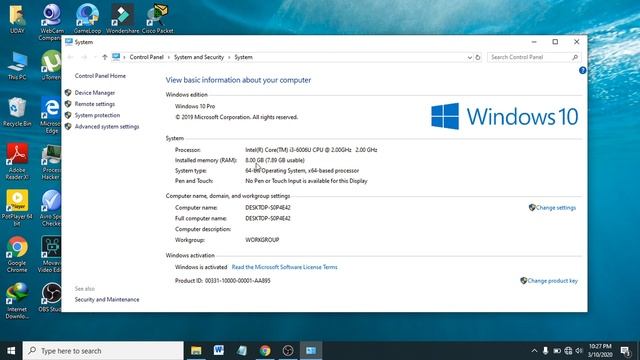
Task: Click the battery tray icon
Action: [557, 351]
